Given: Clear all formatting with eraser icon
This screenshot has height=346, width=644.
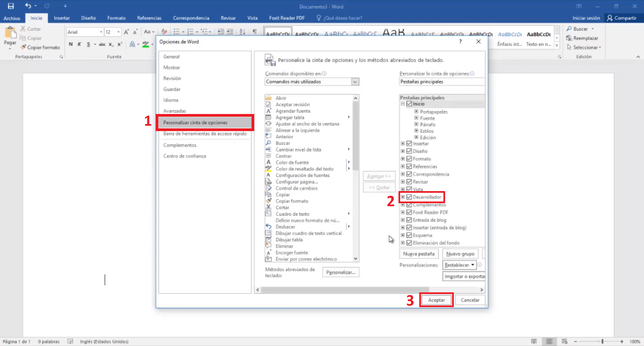Looking at the screenshot, I should [x=164, y=32].
